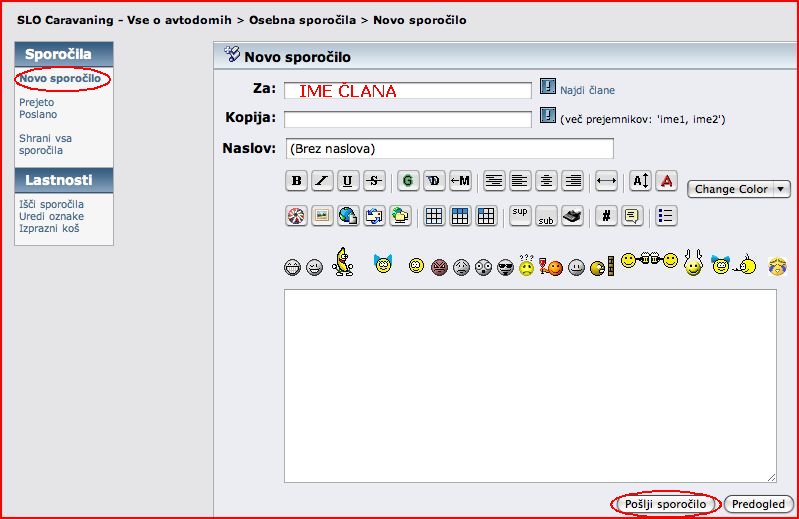Insert a bulleted list

coord(667,215)
